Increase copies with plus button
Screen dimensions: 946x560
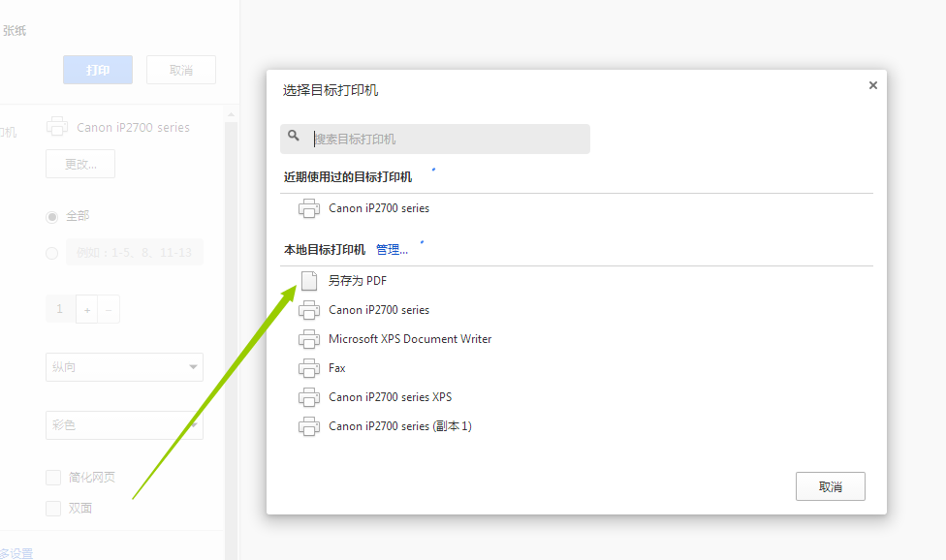tap(87, 309)
